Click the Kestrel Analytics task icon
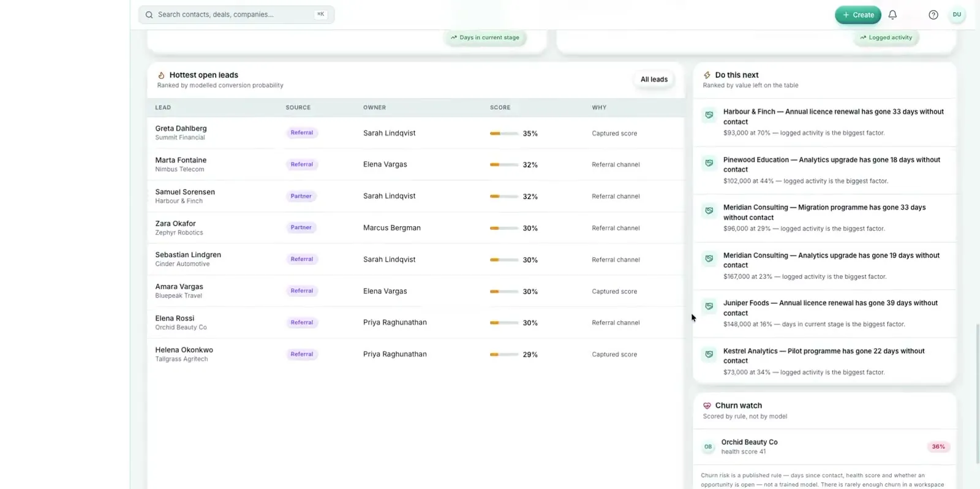This screenshot has height=489, width=980. coord(709,354)
